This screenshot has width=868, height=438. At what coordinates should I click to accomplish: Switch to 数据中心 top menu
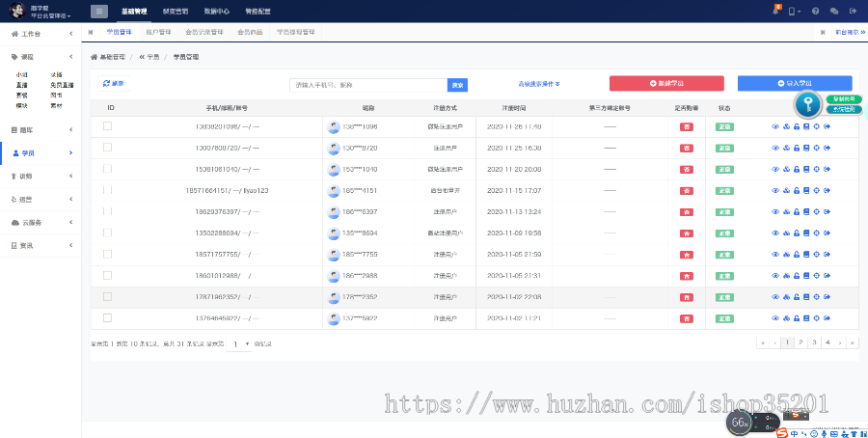(x=216, y=11)
